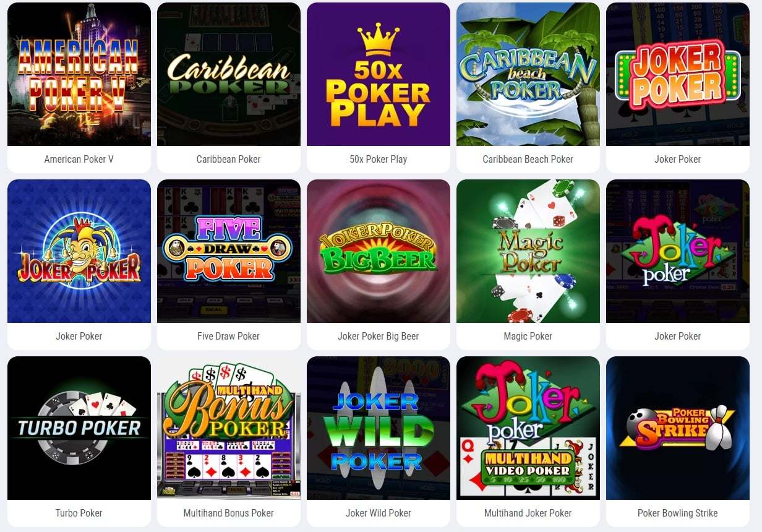Viewport: 762px width, 532px height.
Task: Click the neon sign Joker Poker thumbnail
Action: tap(678, 74)
